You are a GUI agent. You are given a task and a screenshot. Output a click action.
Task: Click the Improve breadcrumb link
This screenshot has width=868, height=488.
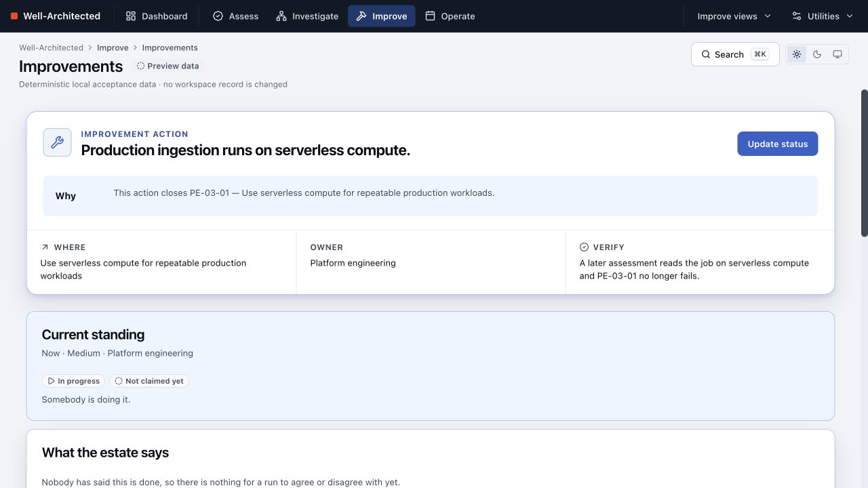pos(113,47)
